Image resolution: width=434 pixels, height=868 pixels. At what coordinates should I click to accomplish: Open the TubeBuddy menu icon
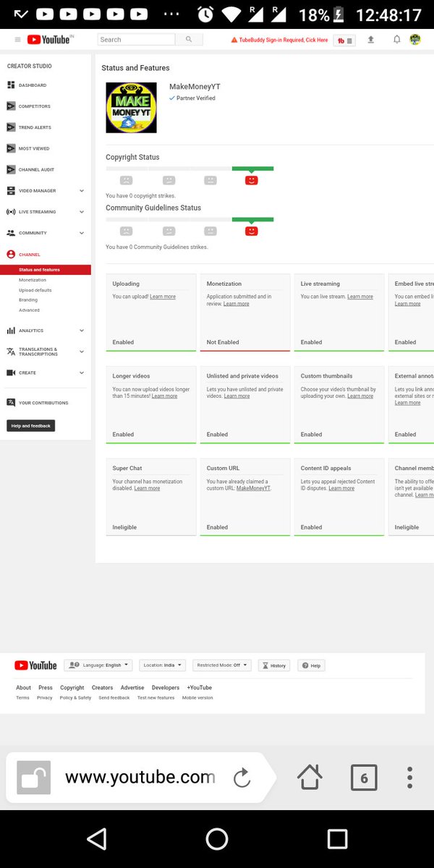345,41
